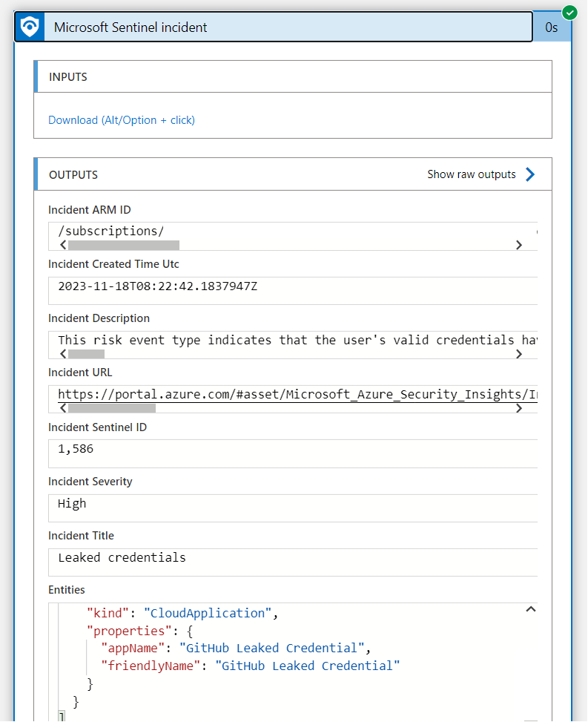The width and height of the screenshot is (588, 722).
Task: Click "appName" GitHub Leaked Credential line
Action: click(236, 649)
